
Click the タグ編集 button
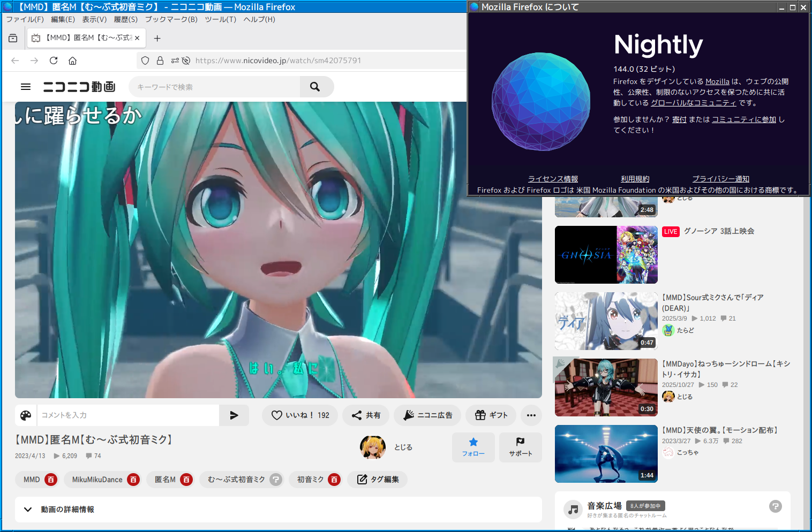pos(378,480)
